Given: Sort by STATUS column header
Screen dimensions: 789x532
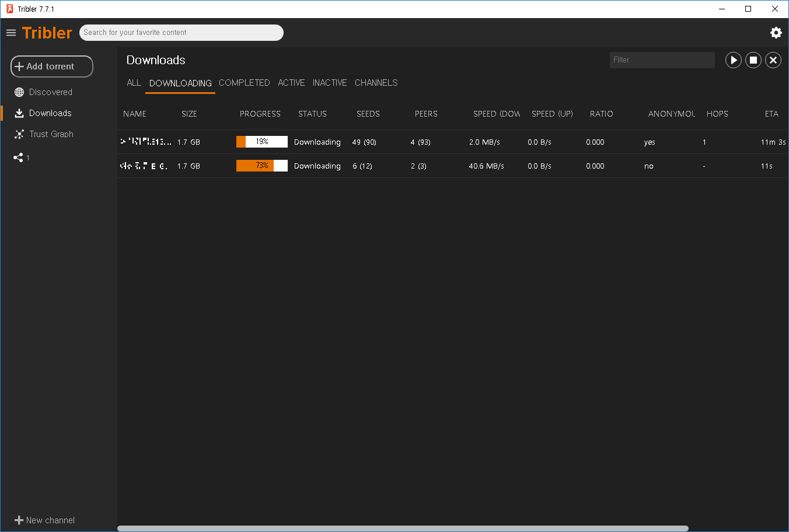Looking at the screenshot, I should point(313,114).
